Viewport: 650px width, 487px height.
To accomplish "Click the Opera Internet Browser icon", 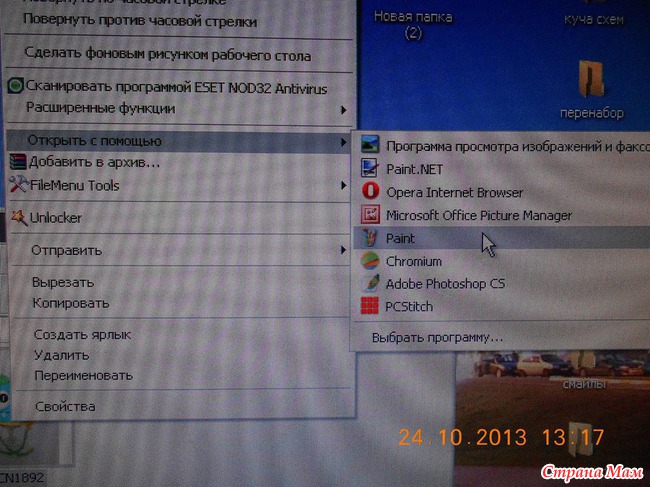I will coord(371,192).
